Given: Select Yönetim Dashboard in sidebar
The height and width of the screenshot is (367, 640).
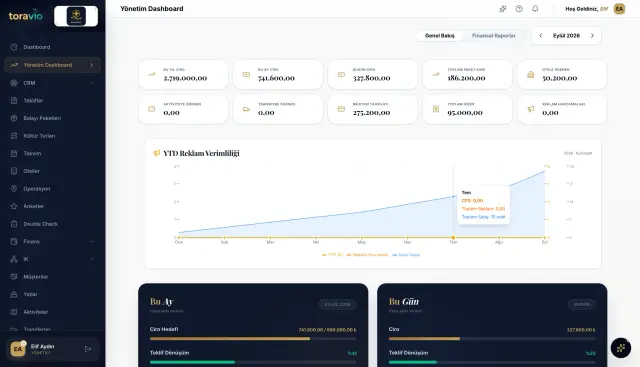Looking at the screenshot, I should (52, 65).
